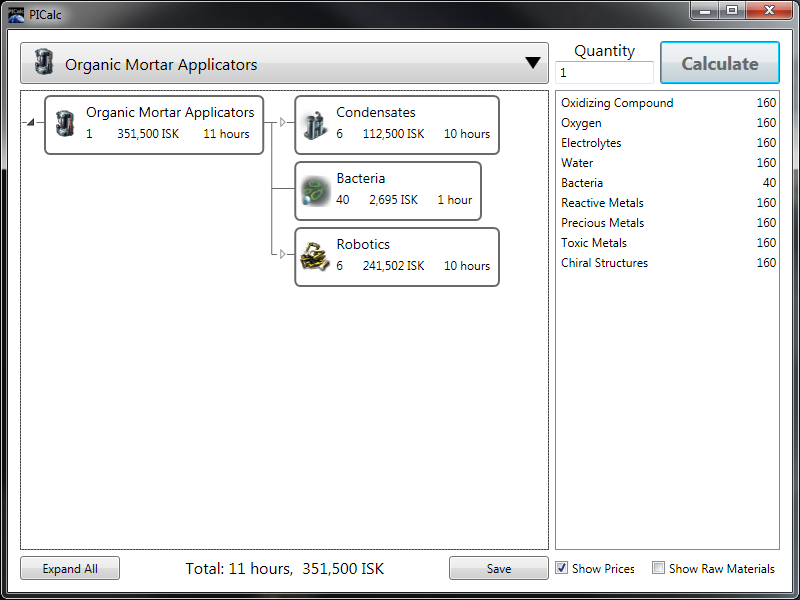
Task: Select Chiral Structures in the materials list
Action: (x=604, y=263)
